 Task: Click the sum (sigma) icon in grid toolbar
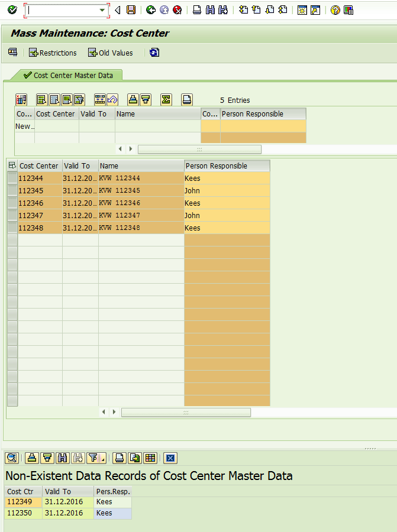[166, 99]
